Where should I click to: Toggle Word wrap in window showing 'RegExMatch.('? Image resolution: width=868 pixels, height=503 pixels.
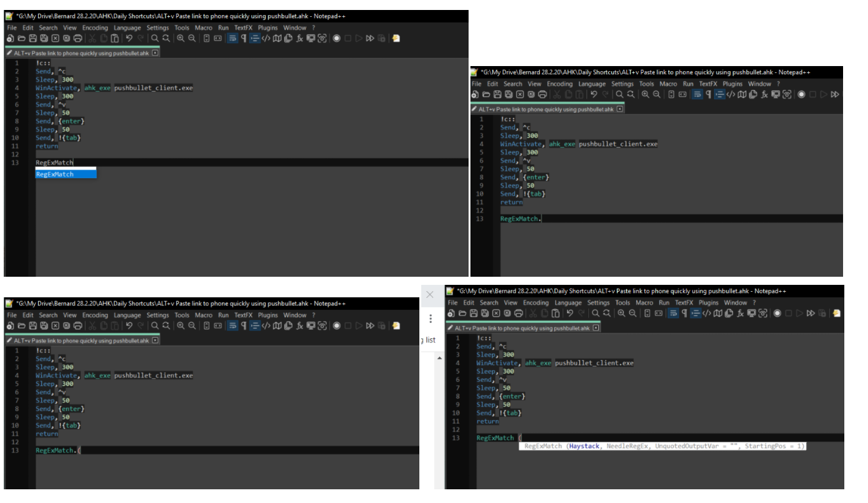(233, 325)
